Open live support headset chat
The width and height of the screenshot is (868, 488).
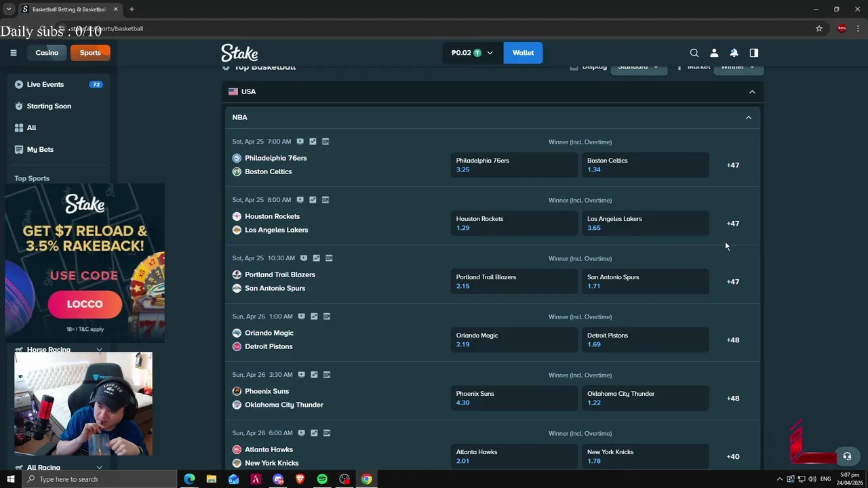[x=846, y=456]
